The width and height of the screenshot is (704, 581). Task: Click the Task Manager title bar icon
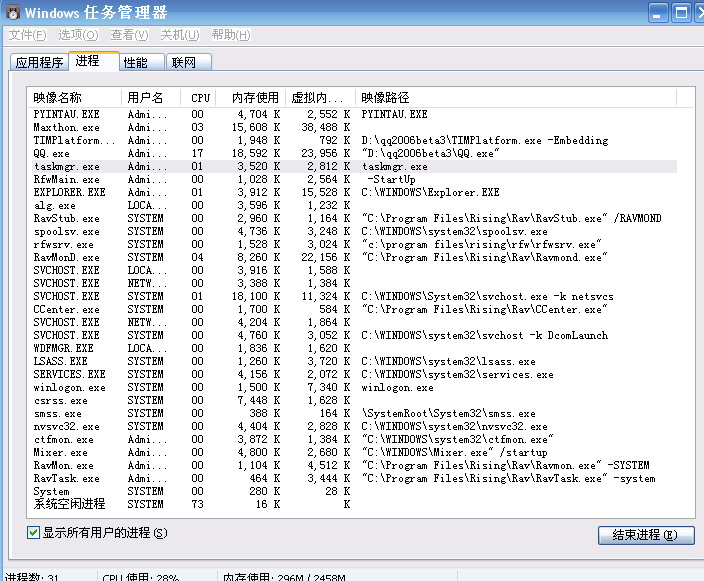click(x=13, y=13)
